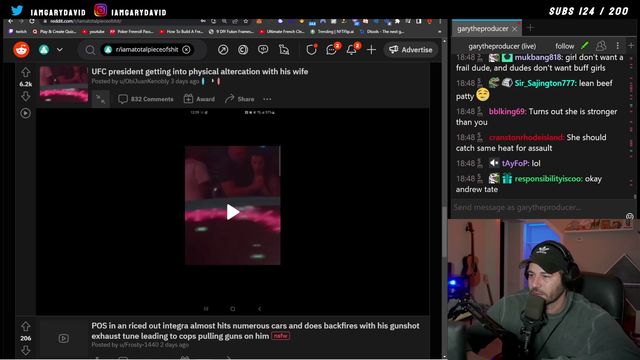Open Trending NFTFlip.ai bookmark
This screenshot has width=640, height=360.
pos(332,31)
